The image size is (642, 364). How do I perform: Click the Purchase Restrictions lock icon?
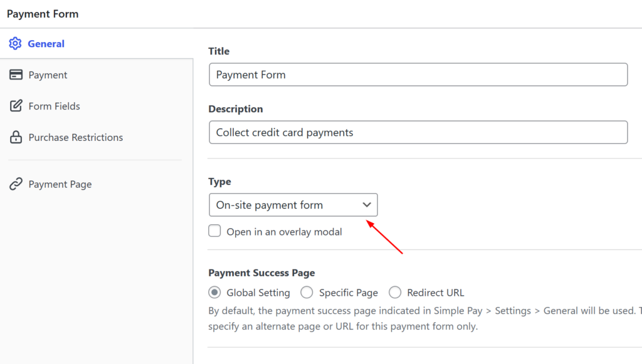point(16,138)
